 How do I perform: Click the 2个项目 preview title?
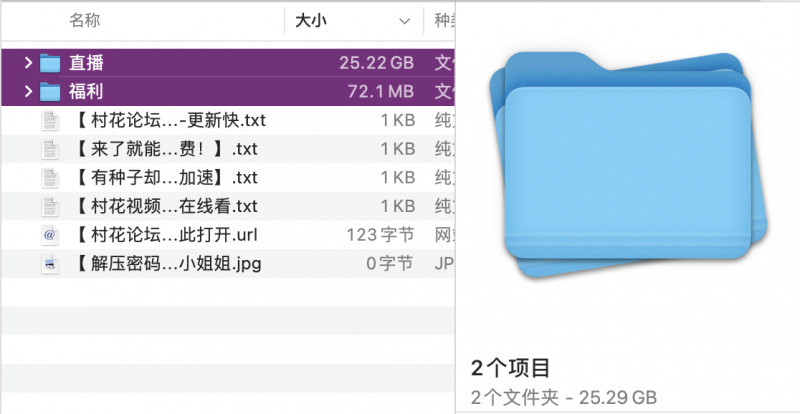510,367
